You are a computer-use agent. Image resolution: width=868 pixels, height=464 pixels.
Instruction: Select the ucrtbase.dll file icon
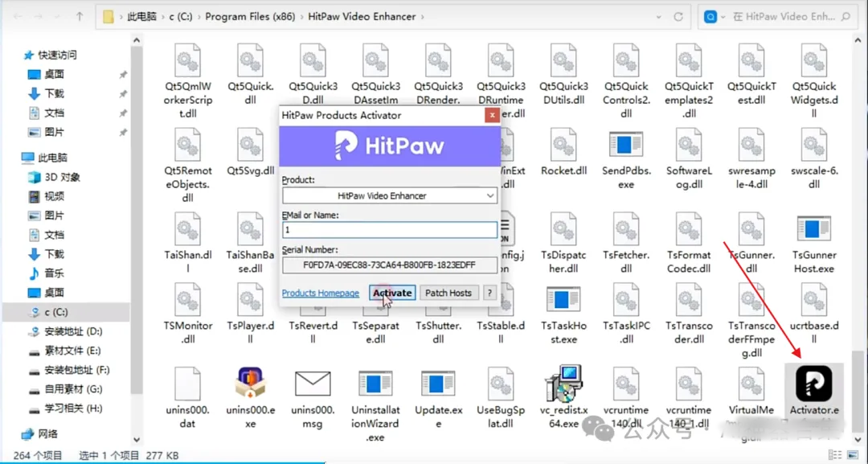[813, 299]
